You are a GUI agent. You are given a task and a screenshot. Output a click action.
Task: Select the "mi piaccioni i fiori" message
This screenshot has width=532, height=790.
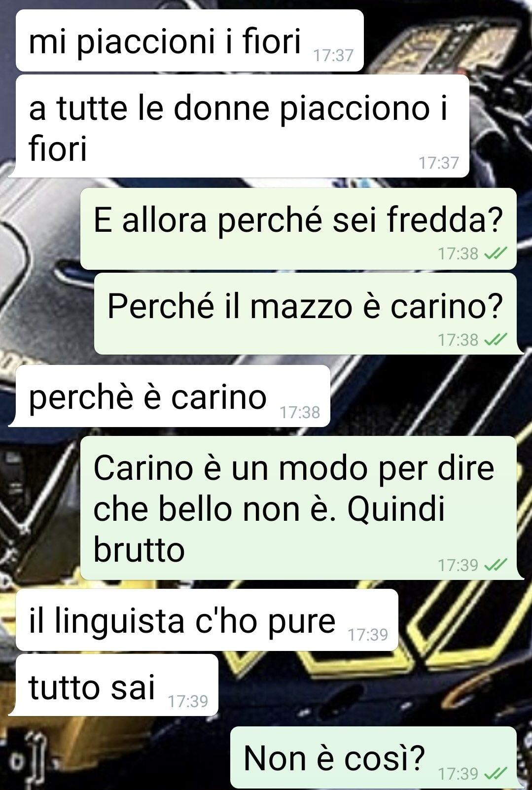(x=190, y=40)
